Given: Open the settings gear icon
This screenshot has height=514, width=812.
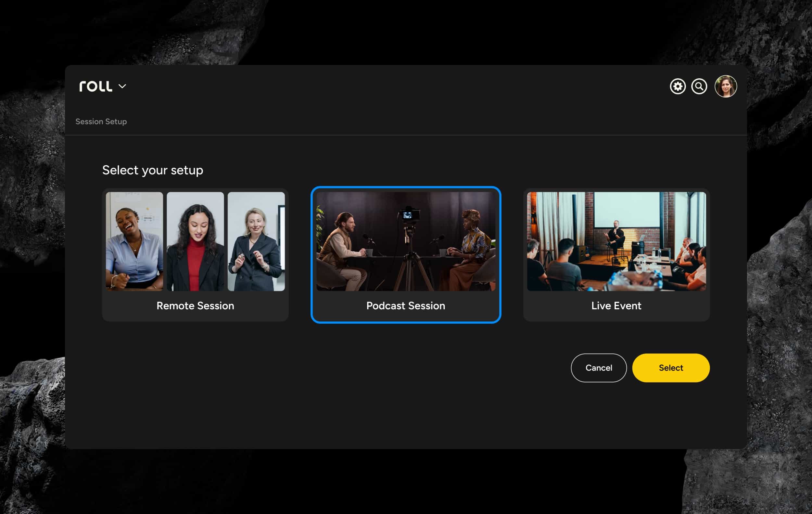Looking at the screenshot, I should click(x=678, y=86).
